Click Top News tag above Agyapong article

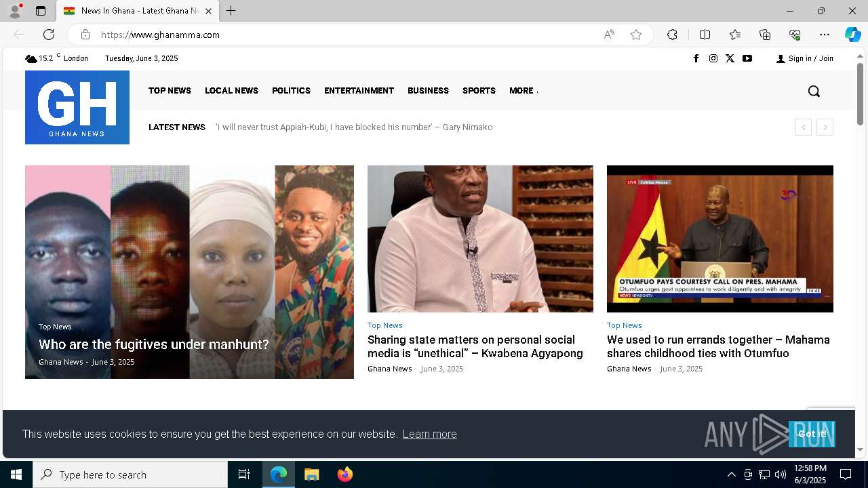point(385,325)
